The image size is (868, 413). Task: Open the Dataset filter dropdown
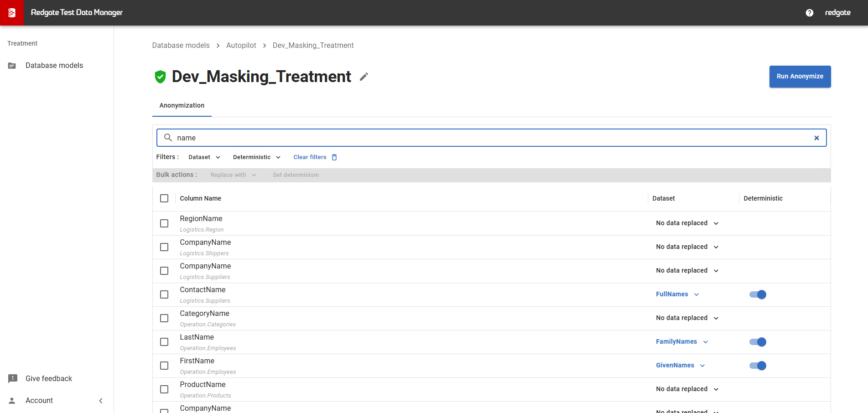point(204,157)
